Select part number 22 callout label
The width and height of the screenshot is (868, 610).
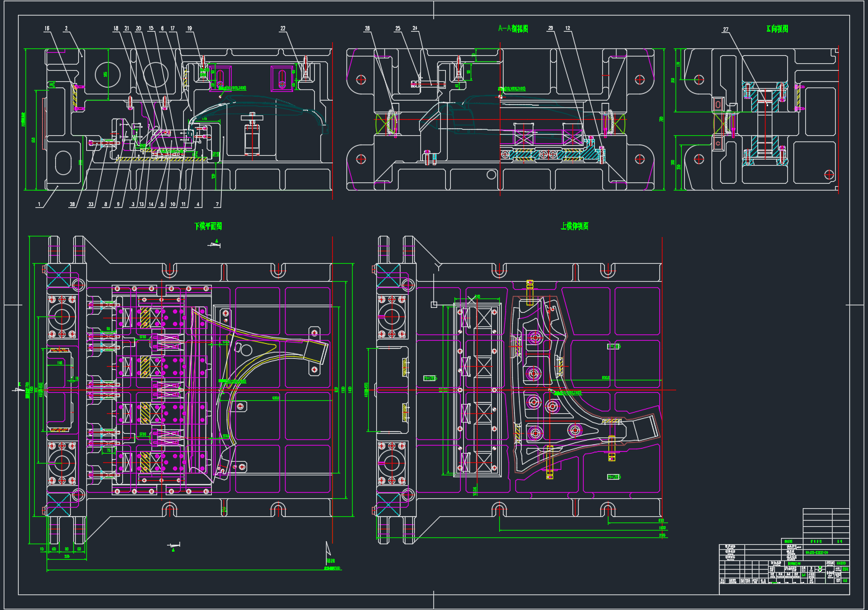point(283,29)
